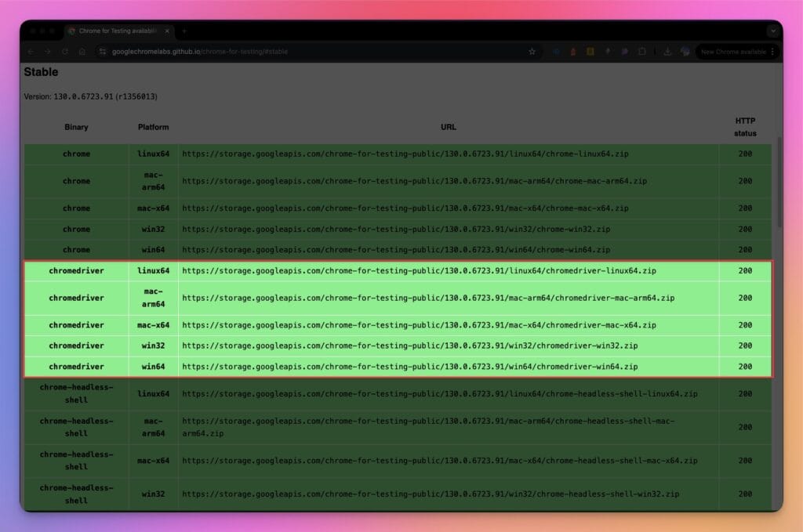The image size is (803, 532).
Task: Select the chromedriver-linux64.zip URL
Action: (419, 270)
